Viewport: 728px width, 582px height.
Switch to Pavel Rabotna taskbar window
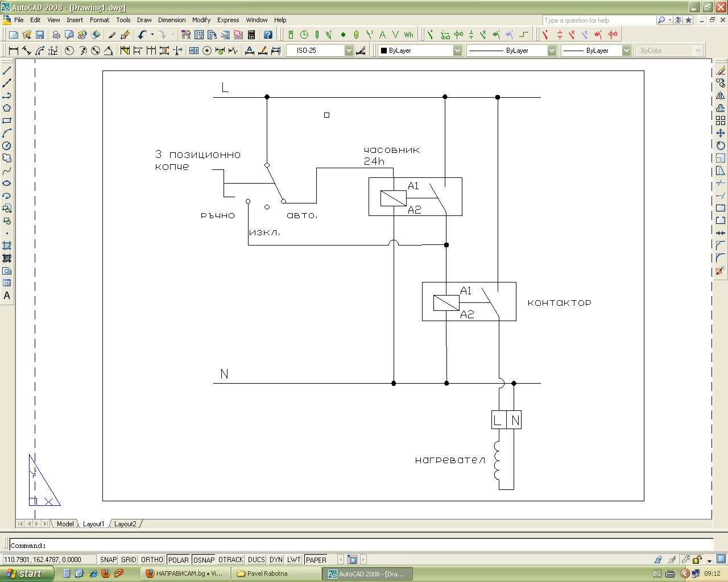[x=278, y=573]
